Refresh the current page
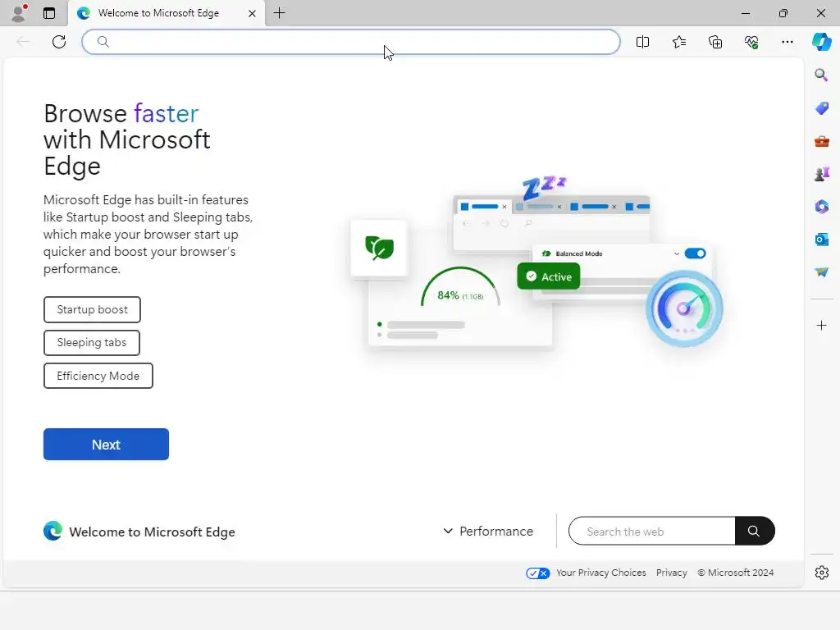The height and width of the screenshot is (630, 840). point(59,42)
